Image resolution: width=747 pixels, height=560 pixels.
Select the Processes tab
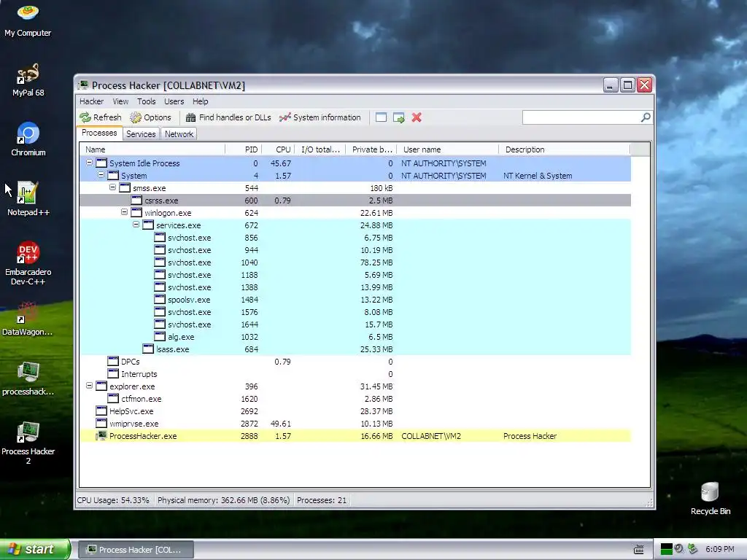pos(99,133)
